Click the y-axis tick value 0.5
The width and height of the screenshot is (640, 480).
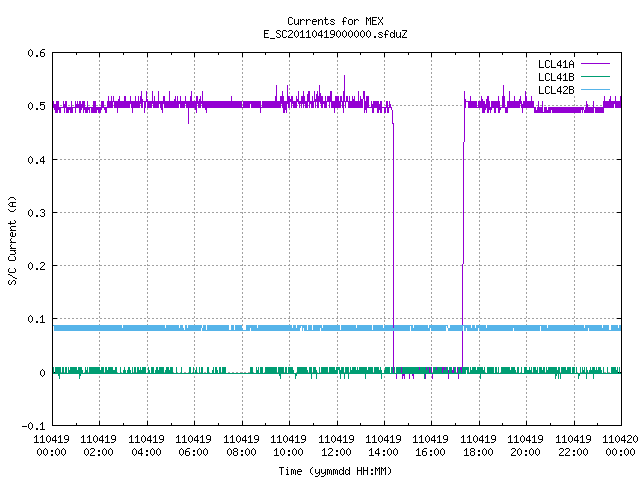(x=36, y=106)
